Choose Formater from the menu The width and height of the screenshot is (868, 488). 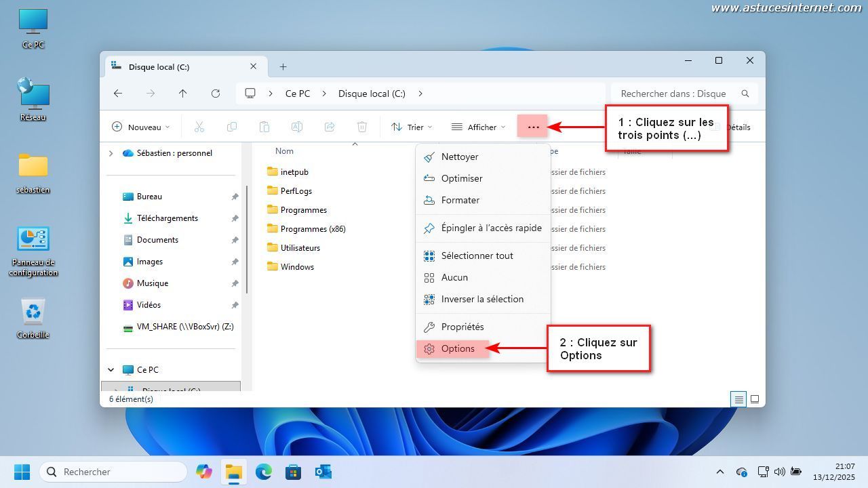pyautogui.click(x=460, y=200)
